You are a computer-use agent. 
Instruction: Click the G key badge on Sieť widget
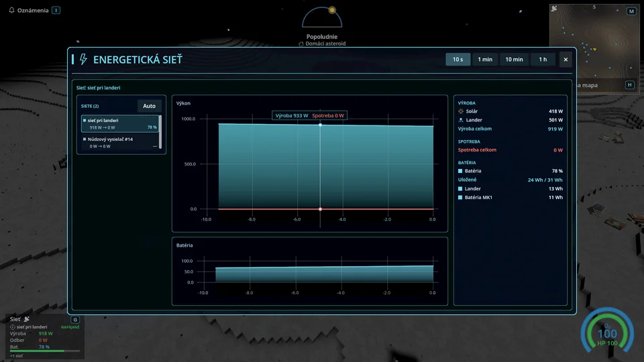point(75,319)
